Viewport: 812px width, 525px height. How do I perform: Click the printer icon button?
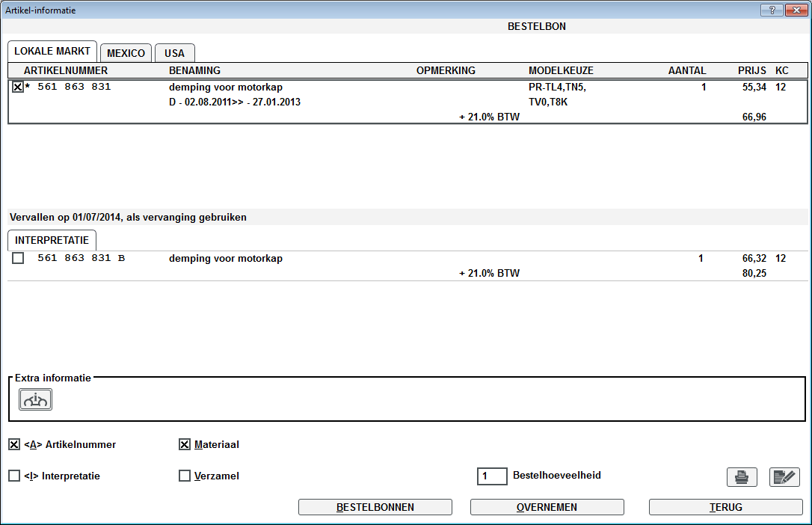[x=741, y=476]
